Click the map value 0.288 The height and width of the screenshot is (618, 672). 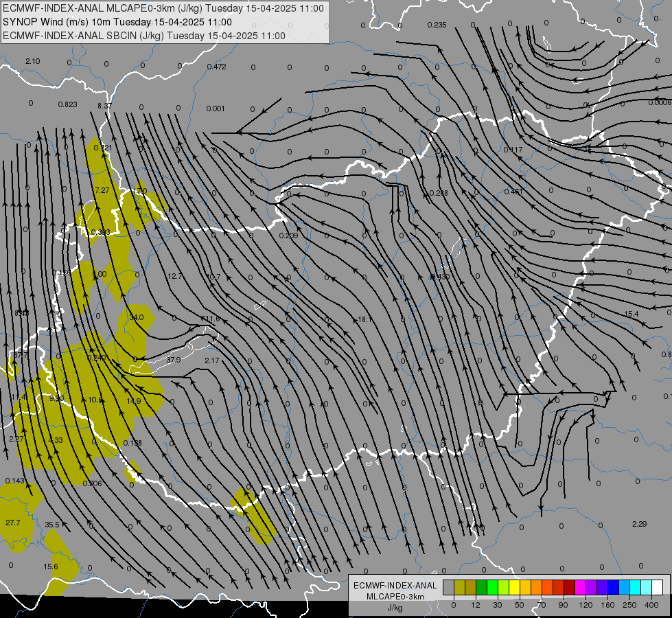pyautogui.click(x=439, y=193)
